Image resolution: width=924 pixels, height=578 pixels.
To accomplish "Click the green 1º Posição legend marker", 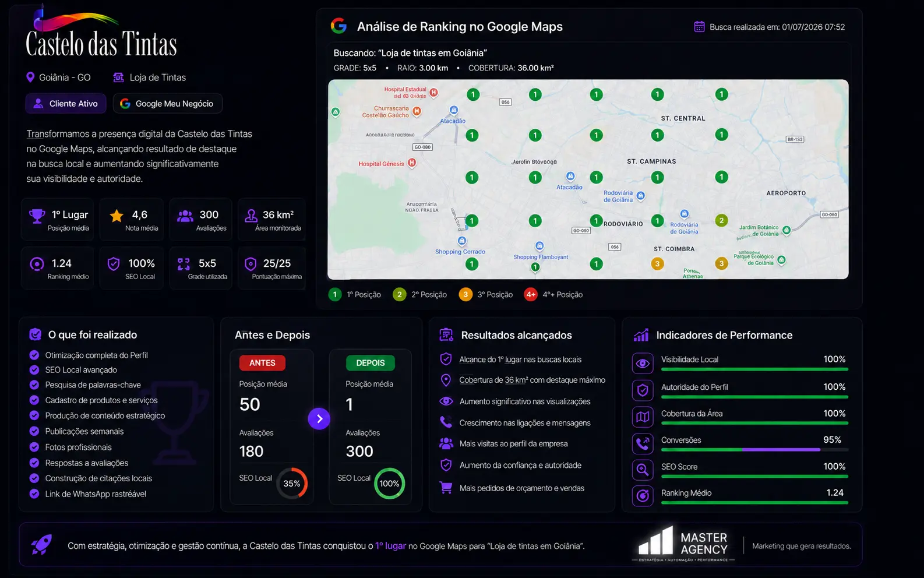I will coord(335,294).
